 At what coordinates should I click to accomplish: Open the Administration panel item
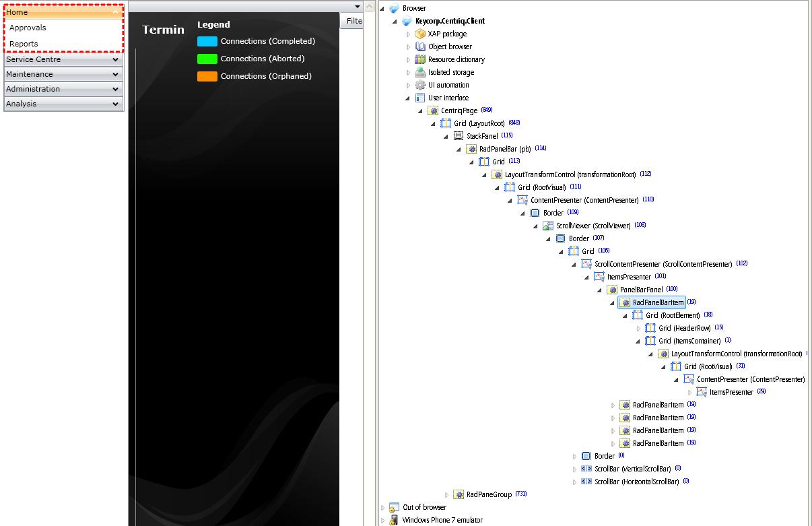[x=63, y=89]
